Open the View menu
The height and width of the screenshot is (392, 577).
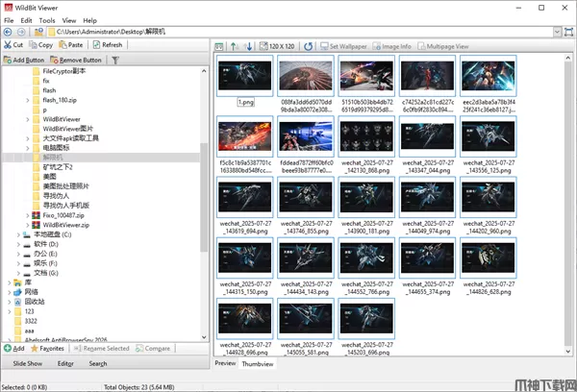click(x=68, y=19)
